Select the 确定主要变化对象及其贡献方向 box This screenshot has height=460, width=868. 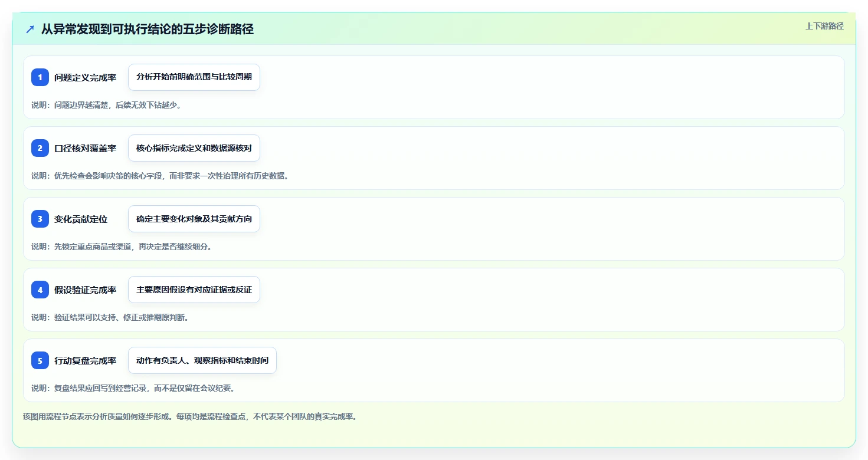[194, 219]
